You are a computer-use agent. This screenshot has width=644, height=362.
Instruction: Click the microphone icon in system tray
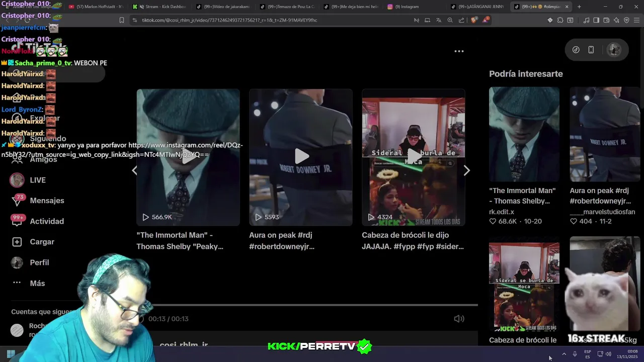click(x=575, y=354)
